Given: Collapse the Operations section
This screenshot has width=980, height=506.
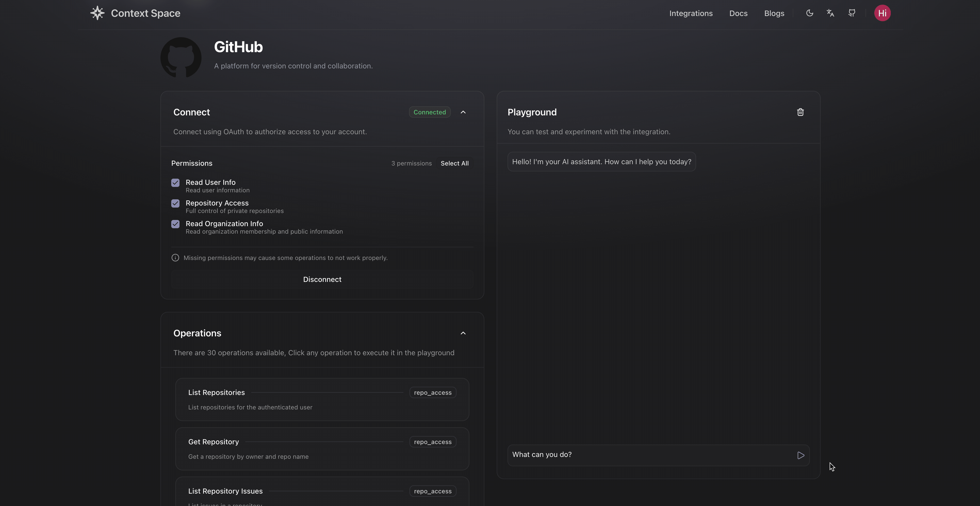Looking at the screenshot, I should [463, 333].
